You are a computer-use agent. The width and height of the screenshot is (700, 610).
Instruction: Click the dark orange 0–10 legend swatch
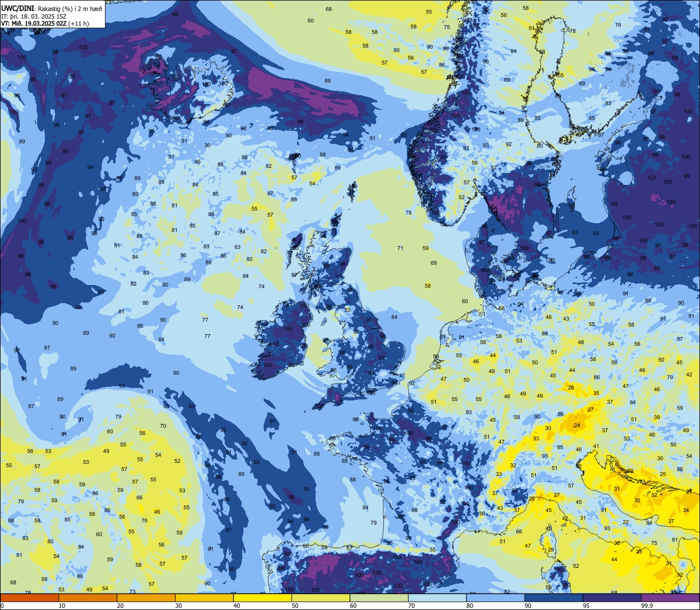pyautogui.click(x=30, y=598)
